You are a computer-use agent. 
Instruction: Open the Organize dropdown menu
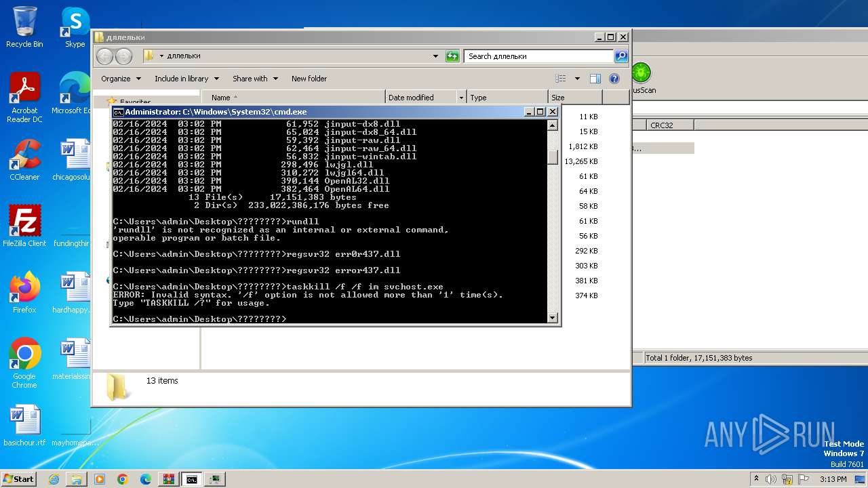pyautogui.click(x=121, y=79)
